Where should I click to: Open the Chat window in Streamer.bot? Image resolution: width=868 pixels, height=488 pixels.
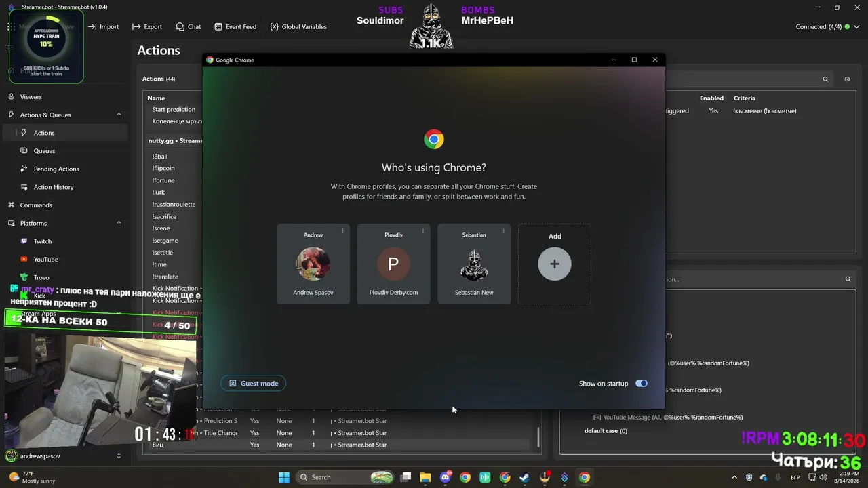point(189,26)
